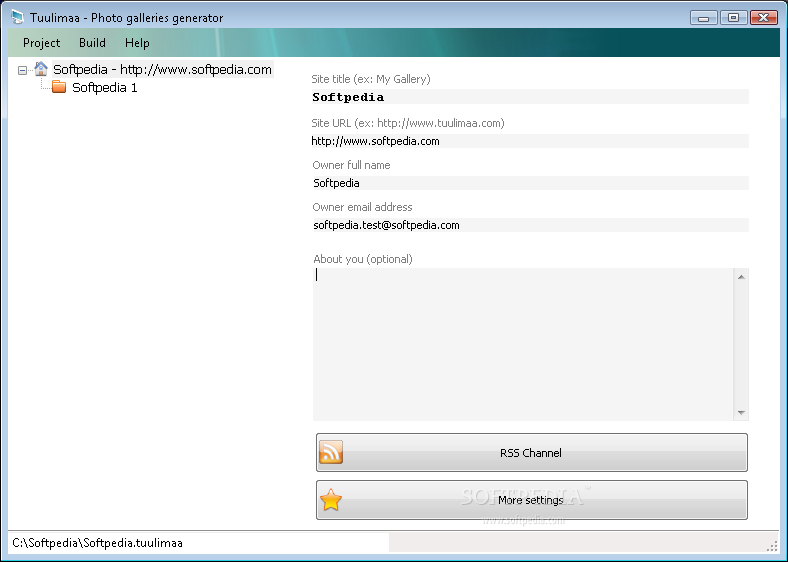Click the orange folder icon for Softpedia 1

(x=59, y=87)
